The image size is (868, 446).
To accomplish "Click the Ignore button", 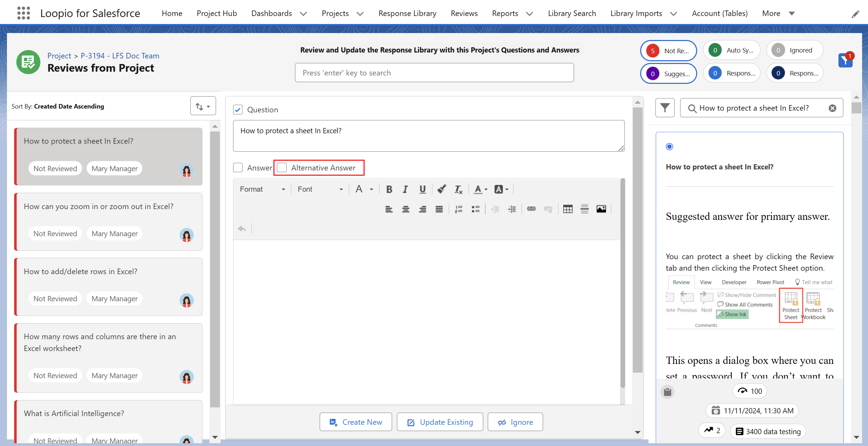I will [515, 422].
